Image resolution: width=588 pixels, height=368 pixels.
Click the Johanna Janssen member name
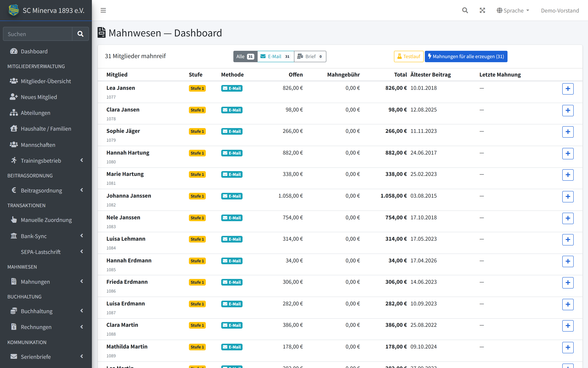(129, 196)
